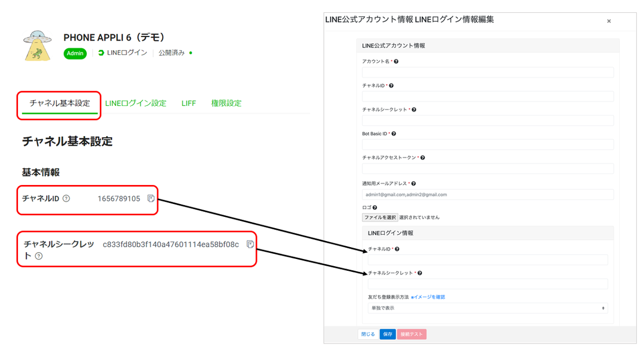Show help tooltip for Bot Basic ID

[x=393, y=134]
